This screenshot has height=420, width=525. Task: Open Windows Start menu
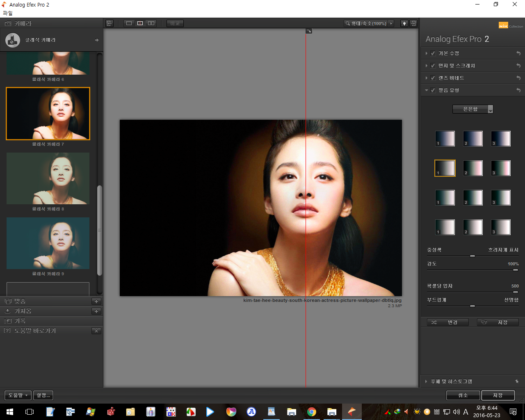point(10,412)
